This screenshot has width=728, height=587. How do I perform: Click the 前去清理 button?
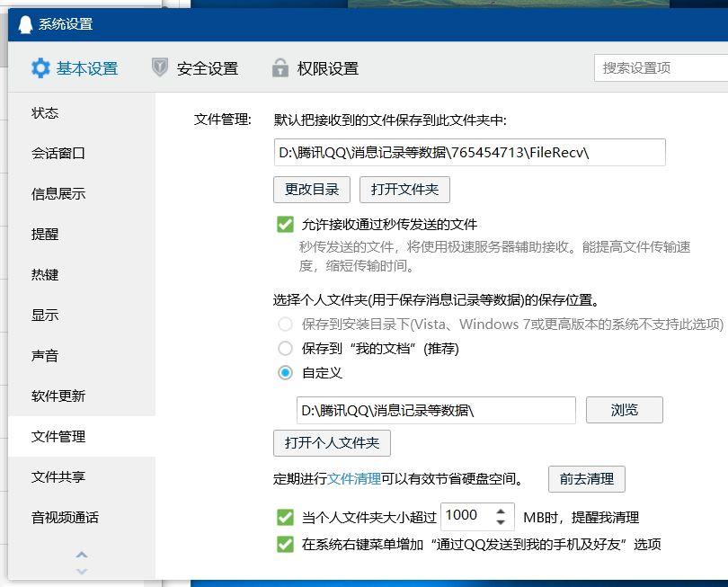(587, 479)
